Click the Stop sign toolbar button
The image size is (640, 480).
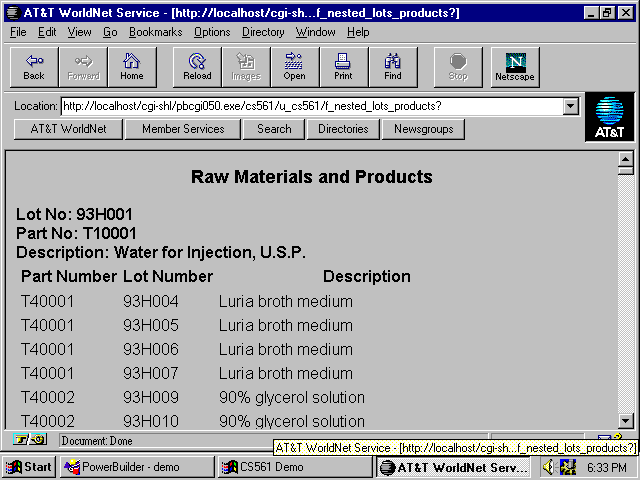(x=458, y=67)
